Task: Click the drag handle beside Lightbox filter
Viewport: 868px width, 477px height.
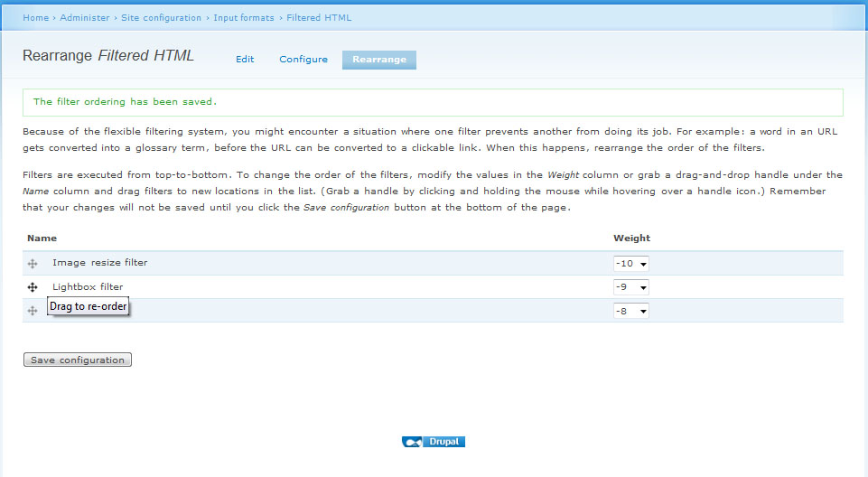Action: pyautogui.click(x=33, y=287)
